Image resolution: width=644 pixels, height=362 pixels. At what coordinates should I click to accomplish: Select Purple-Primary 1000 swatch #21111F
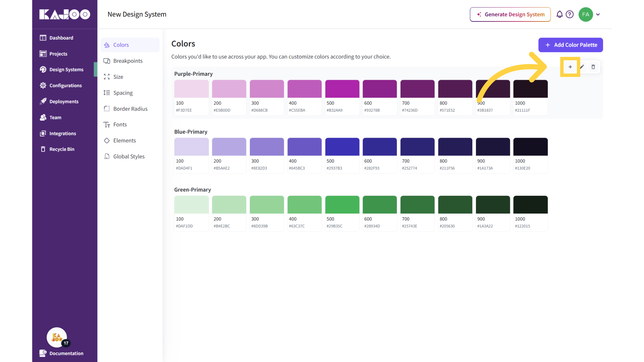531,98
